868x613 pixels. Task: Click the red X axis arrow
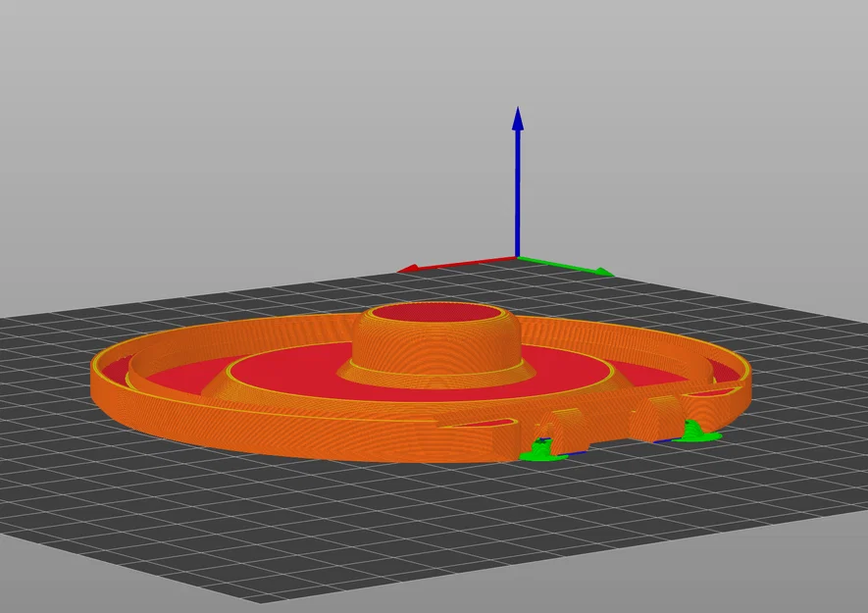coord(457,265)
